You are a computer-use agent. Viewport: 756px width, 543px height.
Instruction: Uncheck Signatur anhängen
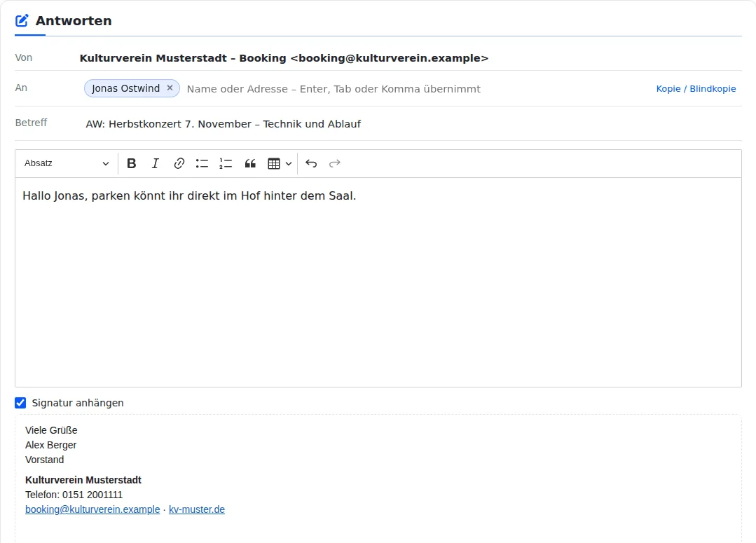click(20, 403)
